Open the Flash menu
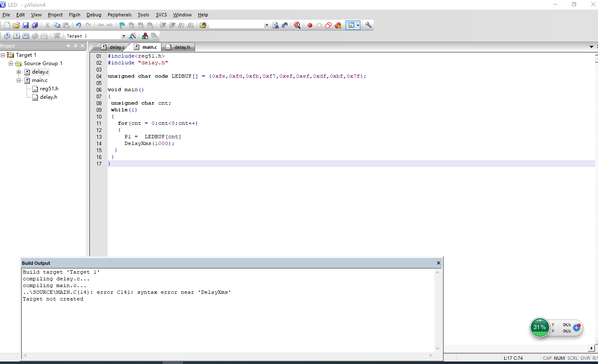The height and width of the screenshot is (364, 598). coord(74,15)
